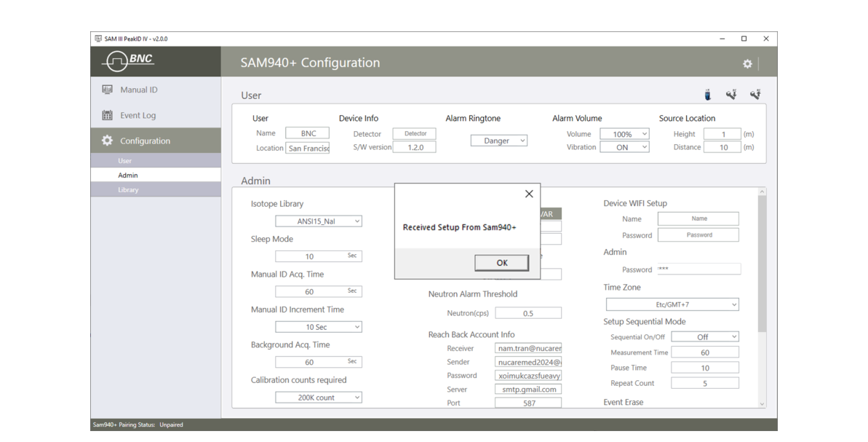Image resolution: width=868 pixels, height=442 pixels.
Task: Click the wrench icon with up arrow
Action: [755, 95]
